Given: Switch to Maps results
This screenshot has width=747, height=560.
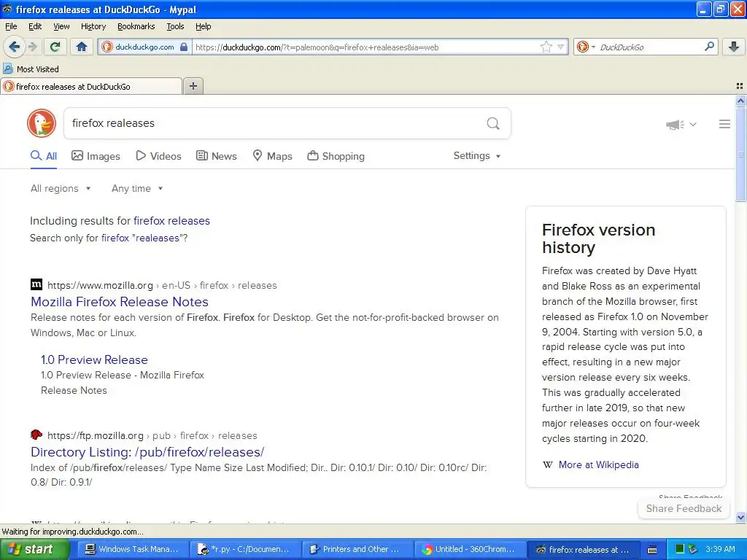Looking at the screenshot, I should (273, 156).
